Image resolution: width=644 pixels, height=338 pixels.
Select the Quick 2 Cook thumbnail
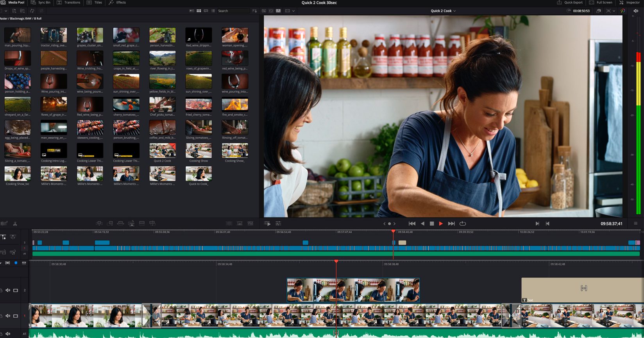click(162, 151)
